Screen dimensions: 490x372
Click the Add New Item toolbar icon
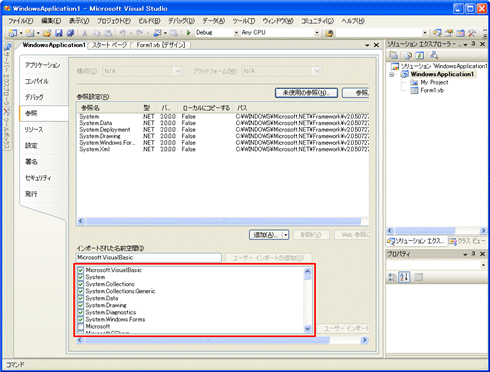(x=30, y=33)
